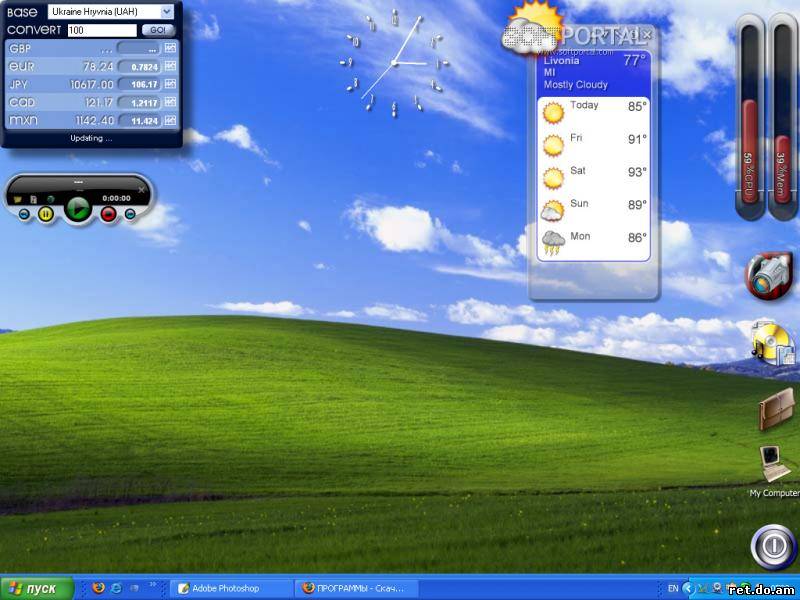Image resolution: width=800 pixels, height=600 pixels.
Task: Switch to the ПРОГРАММЫ browser taskbar item
Action: pos(357,588)
